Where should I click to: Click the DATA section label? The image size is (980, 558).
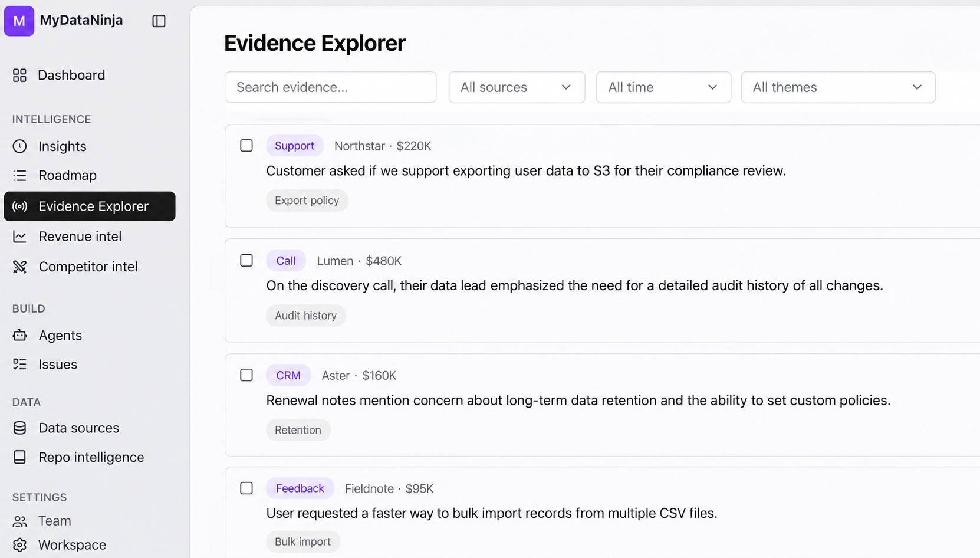coord(26,402)
